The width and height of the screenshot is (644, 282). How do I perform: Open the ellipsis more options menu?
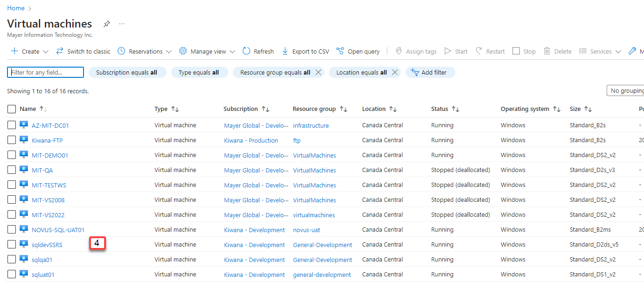coord(122,24)
